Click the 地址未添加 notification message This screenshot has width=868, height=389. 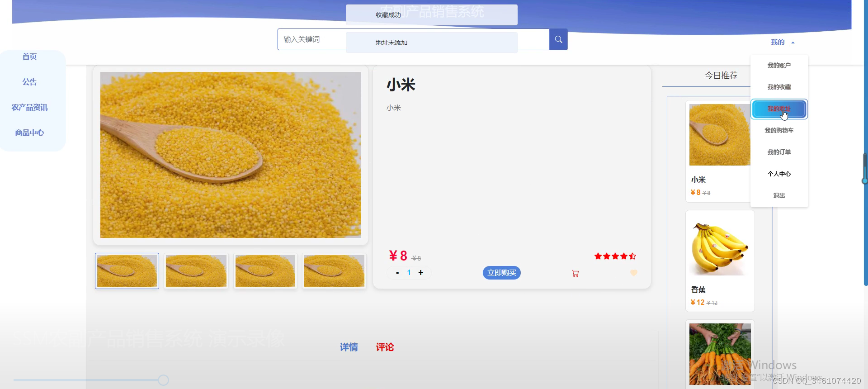[x=432, y=43]
